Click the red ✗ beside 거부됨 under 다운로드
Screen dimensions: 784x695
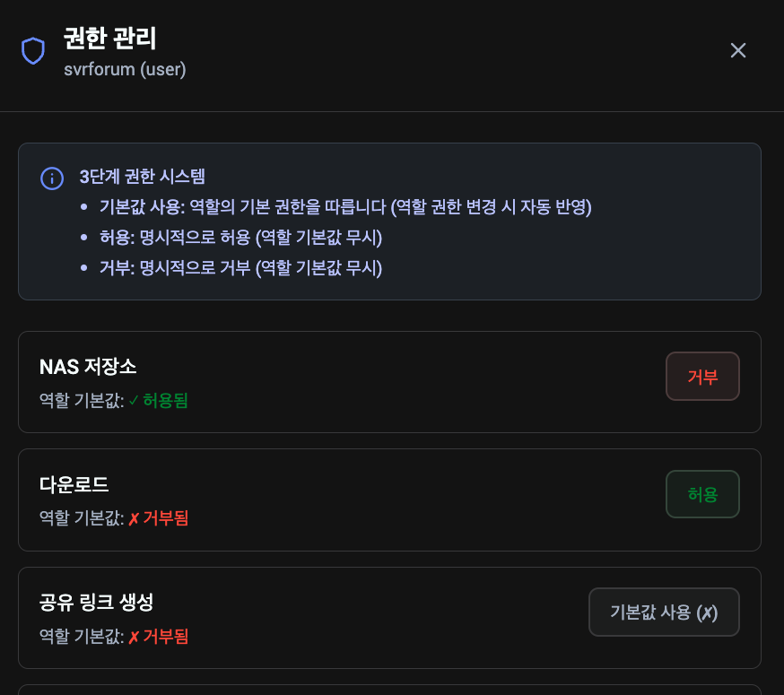point(133,518)
